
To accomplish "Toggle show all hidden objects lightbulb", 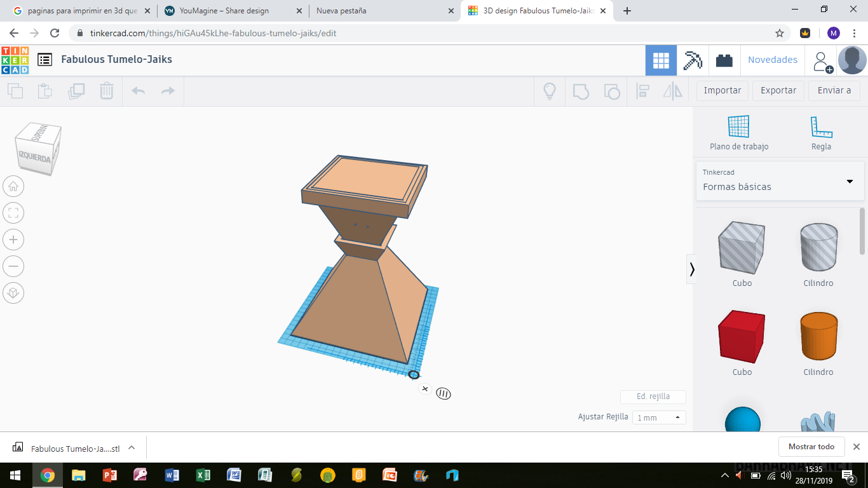I will tap(549, 91).
